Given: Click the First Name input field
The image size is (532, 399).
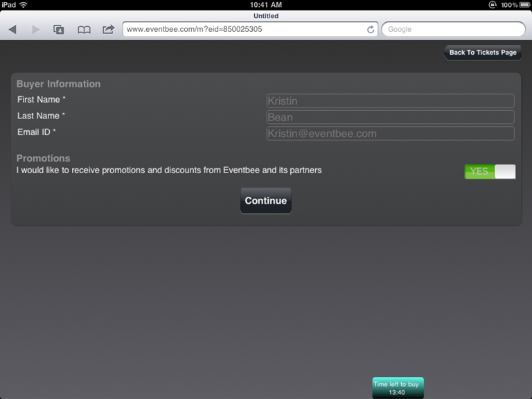Looking at the screenshot, I should [390, 101].
